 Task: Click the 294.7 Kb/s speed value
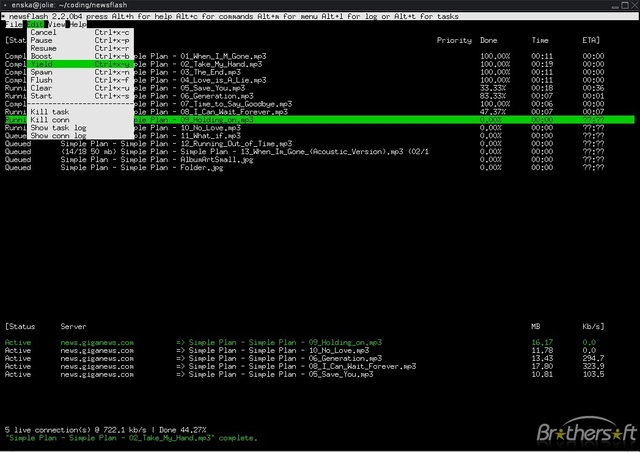pos(593,358)
